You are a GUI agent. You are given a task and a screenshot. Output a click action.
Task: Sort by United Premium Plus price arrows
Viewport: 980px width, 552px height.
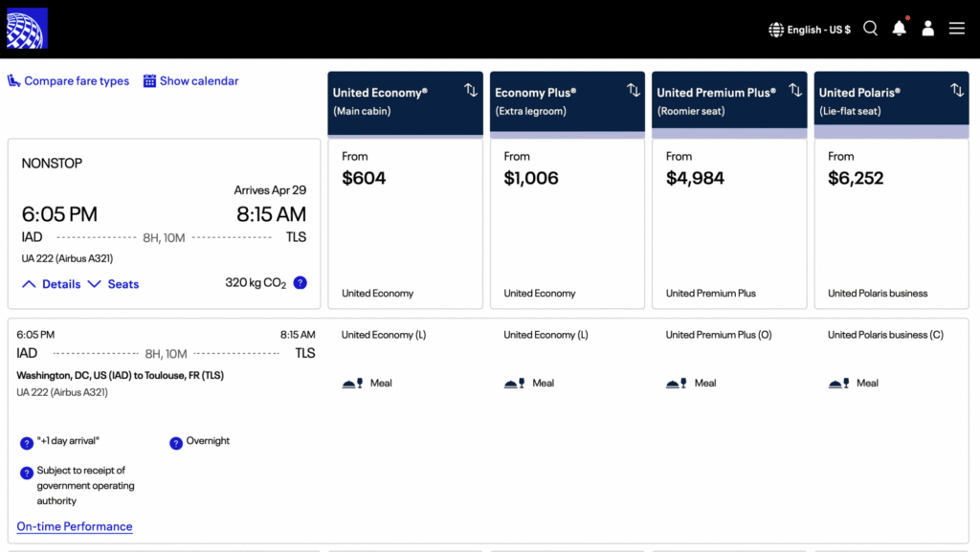pyautogui.click(x=795, y=91)
